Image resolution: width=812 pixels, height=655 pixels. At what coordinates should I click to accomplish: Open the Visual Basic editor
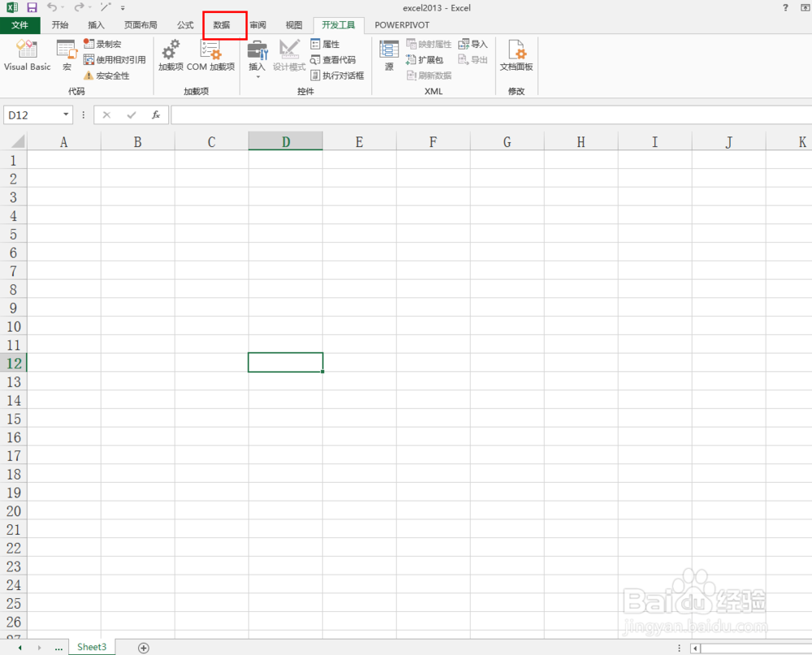[x=27, y=55]
